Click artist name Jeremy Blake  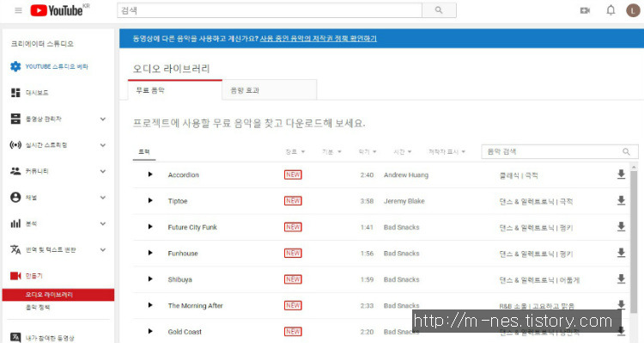(404, 201)
